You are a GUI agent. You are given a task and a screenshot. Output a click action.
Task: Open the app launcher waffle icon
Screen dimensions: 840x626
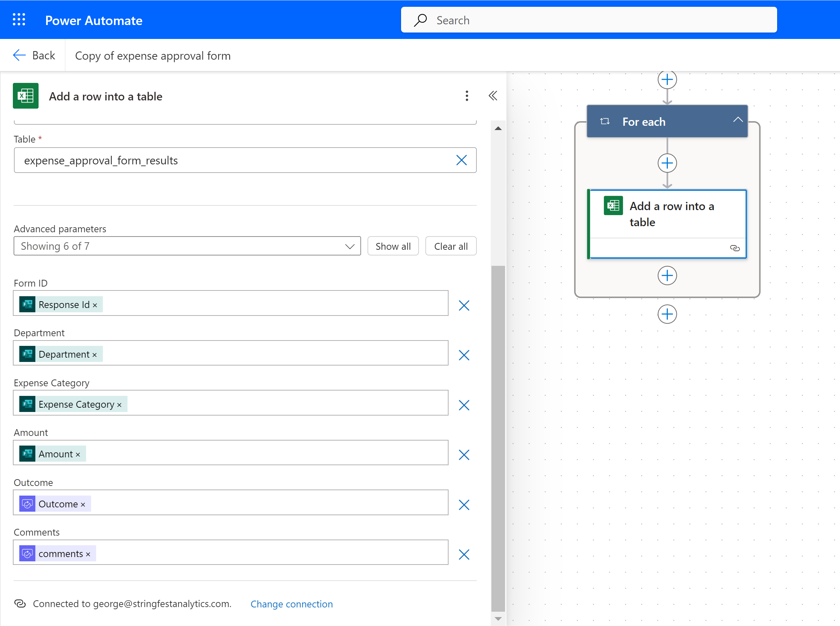pos(19,20)
